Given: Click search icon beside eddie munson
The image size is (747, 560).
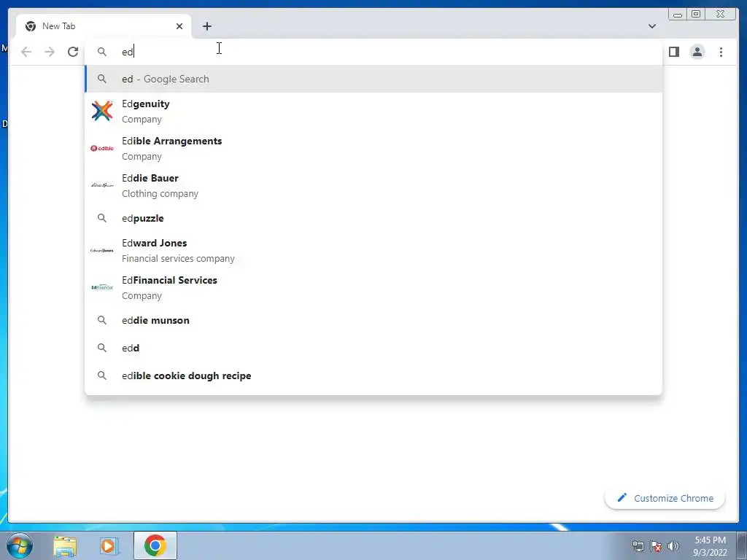Looking at the screenshot, I should [102, 320].
